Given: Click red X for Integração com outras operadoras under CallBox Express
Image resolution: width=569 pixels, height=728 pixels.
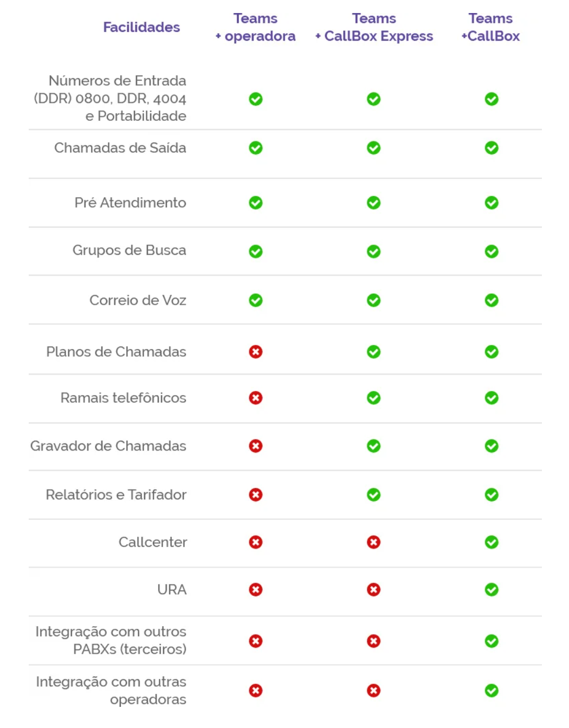Looking at the screenshot, I should [373, 691].
